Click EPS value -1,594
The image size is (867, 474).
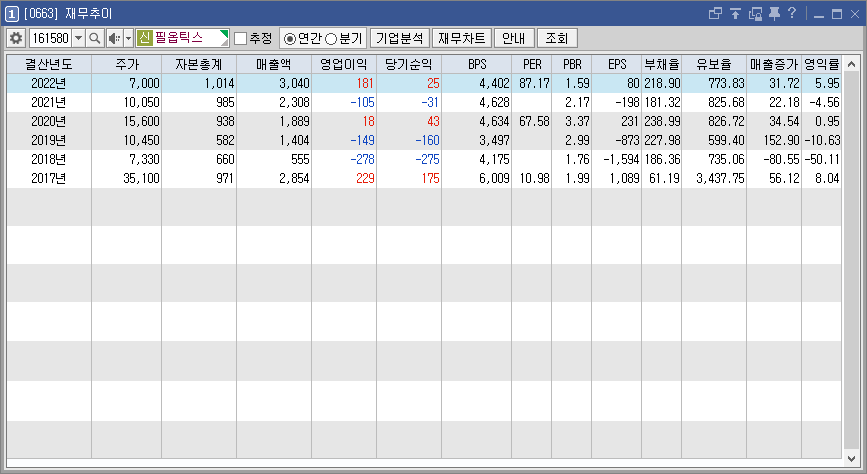click(x=617, y=159)
